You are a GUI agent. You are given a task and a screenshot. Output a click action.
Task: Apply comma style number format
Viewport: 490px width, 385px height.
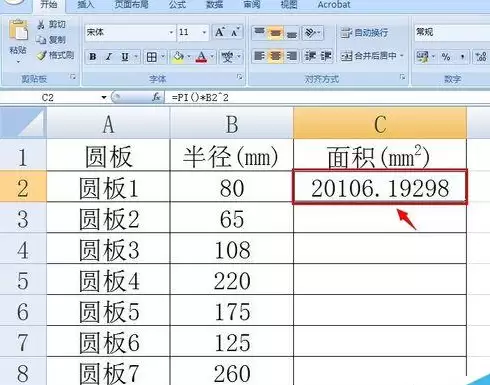click(x=462, y=57)
